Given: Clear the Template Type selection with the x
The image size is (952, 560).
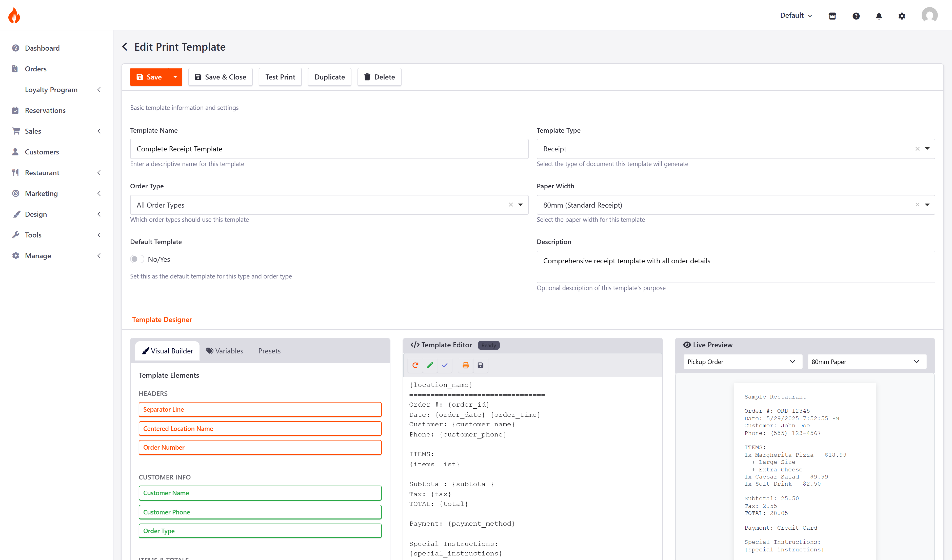Looking at the screenshot, I should tap(917, 149).
